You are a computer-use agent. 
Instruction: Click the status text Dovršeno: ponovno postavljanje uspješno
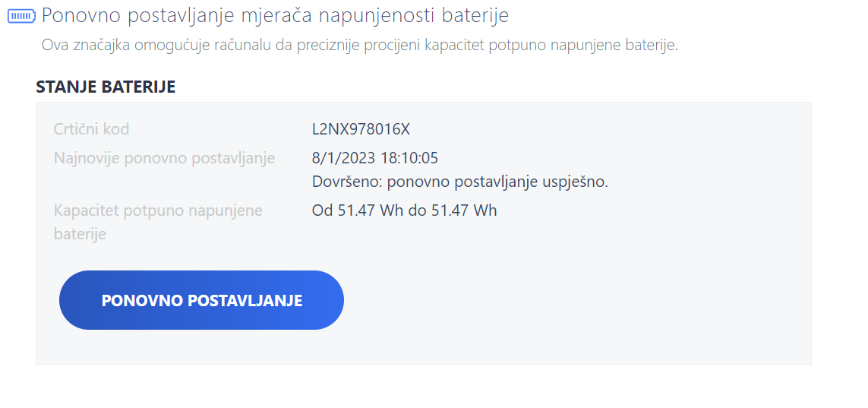point(460,182)
